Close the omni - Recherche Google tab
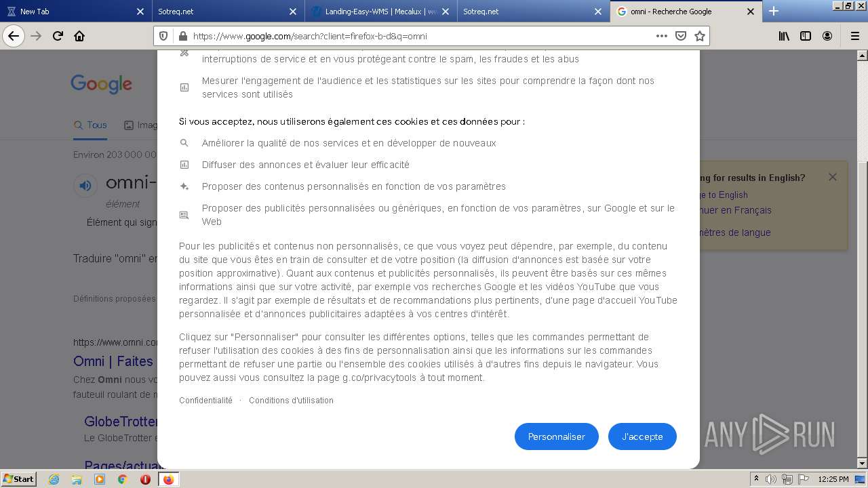Image resolution: width=868 pixels, height=488 pixels. (751, 12)
